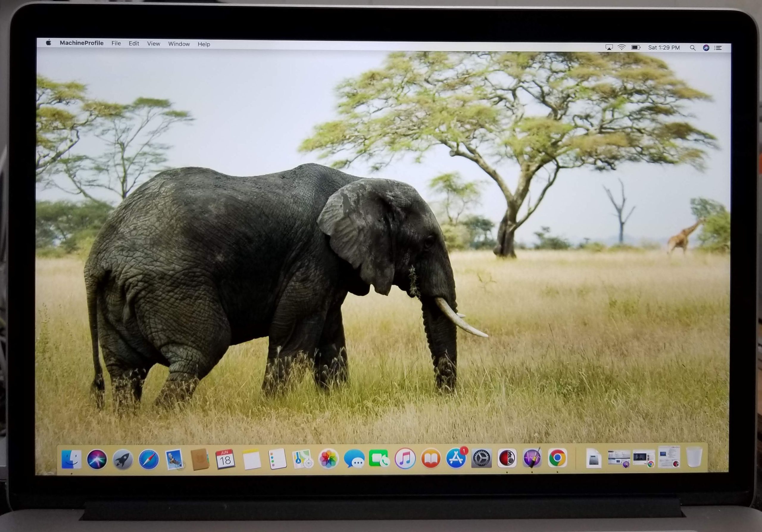Launch MachineProfile from the Dock

click(x=507, y=459)
